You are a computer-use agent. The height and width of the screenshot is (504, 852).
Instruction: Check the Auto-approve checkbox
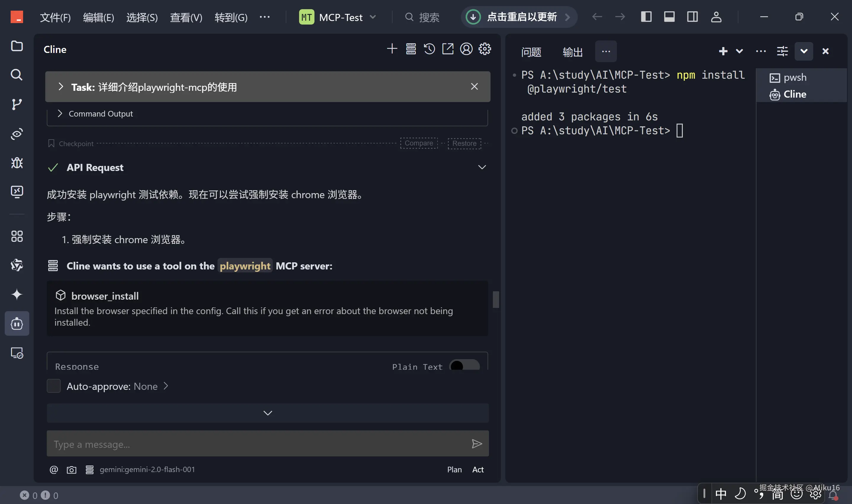click(x=54, y=386)
